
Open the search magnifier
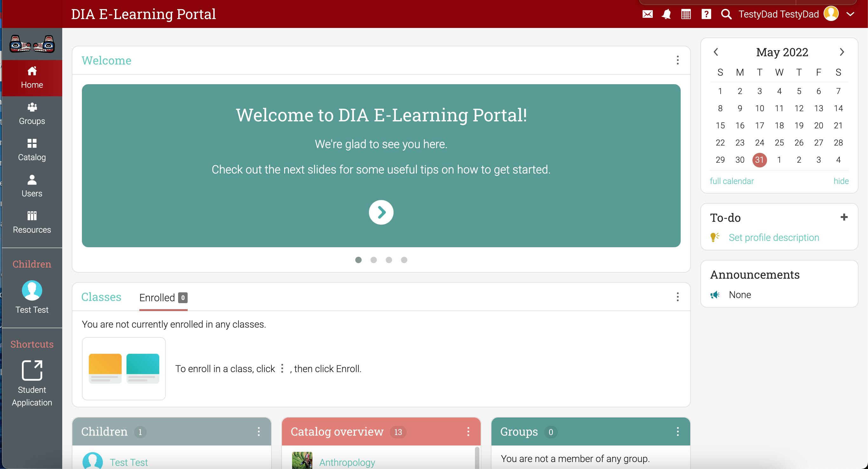726,14
